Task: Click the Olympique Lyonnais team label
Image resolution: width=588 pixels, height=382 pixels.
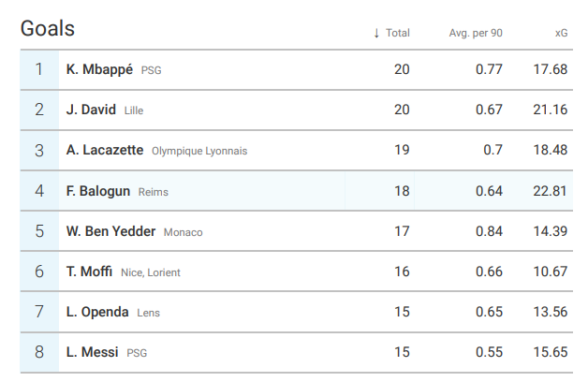Action: pyautogui.click(x=199, y=151)
